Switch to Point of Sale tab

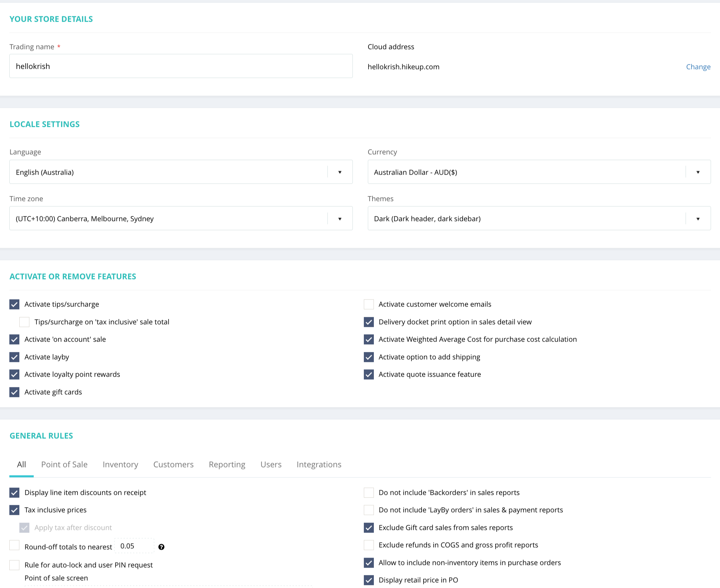pos(64,464)
